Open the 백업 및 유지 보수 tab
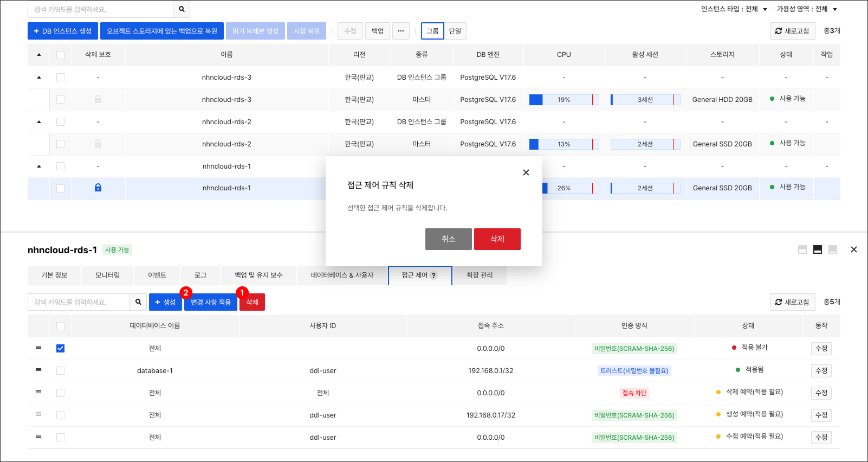Screen dimensions: 868x462 pyautogui.click(x=258, y=275)
